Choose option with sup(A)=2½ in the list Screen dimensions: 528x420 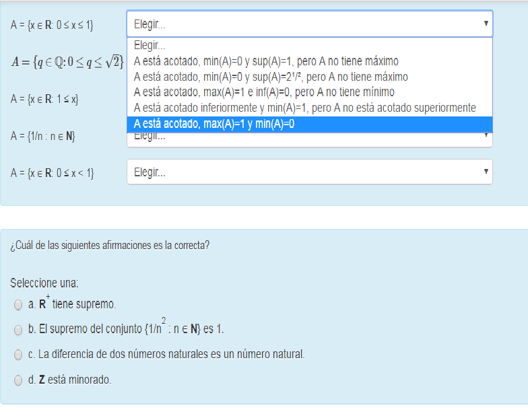(x=271, y=77)
